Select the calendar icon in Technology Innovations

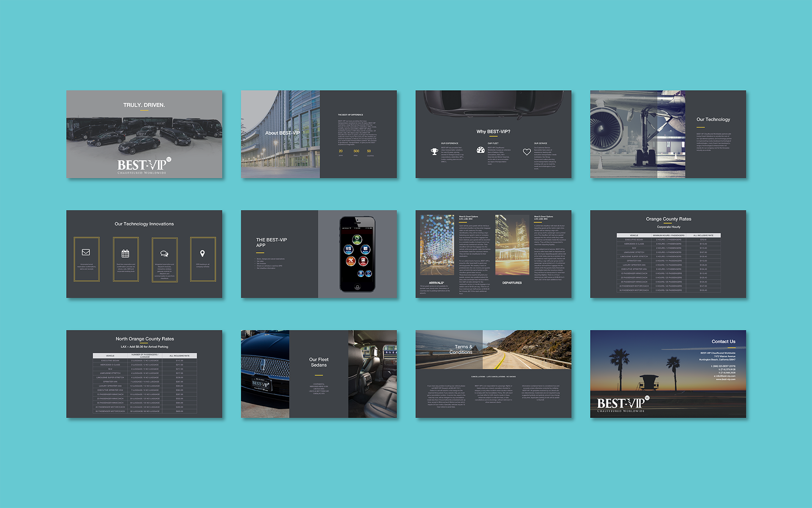coord(125,254)
